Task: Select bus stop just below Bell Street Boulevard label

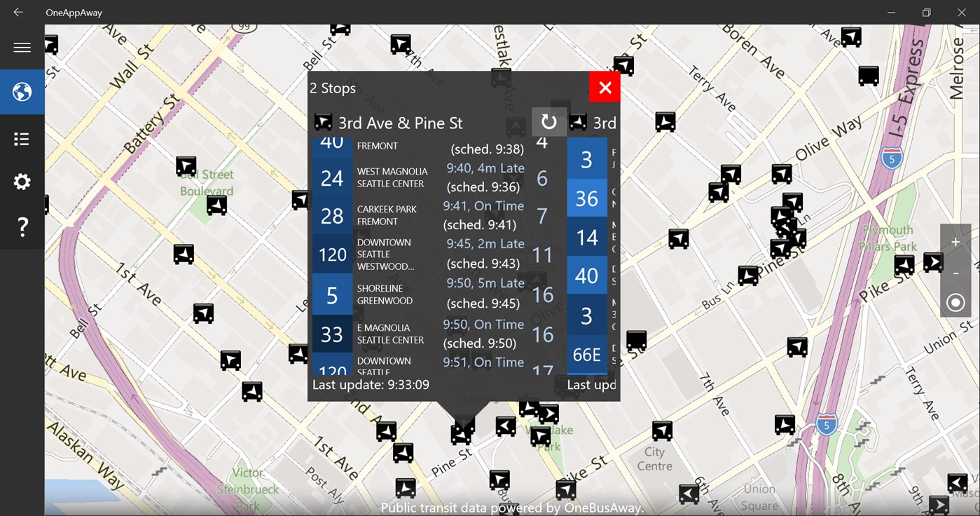Action: (216, 205)
